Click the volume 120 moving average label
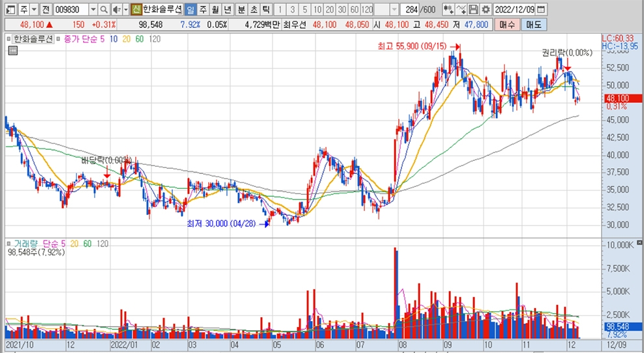Viewport: 644px width, 353px height. 102,244
